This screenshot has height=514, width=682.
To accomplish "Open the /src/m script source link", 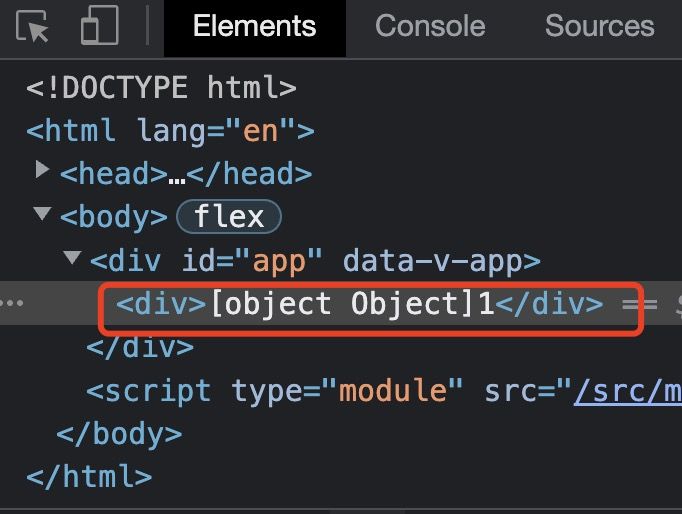I will coord(628,391).
